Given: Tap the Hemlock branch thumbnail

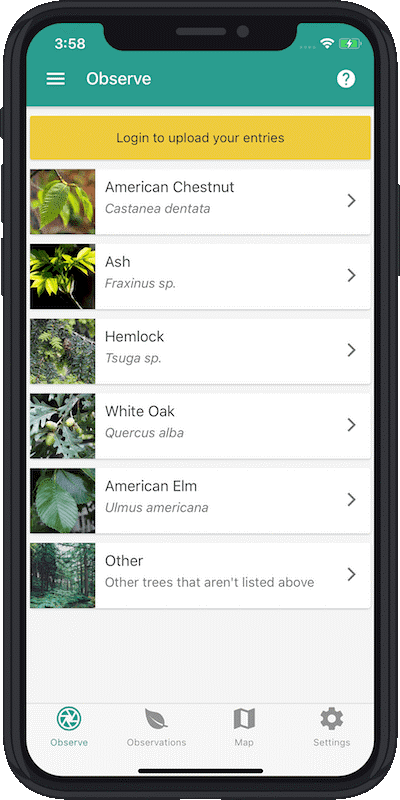Looking at the screenshot, I should pyautogui.click(x=62, y=351).
